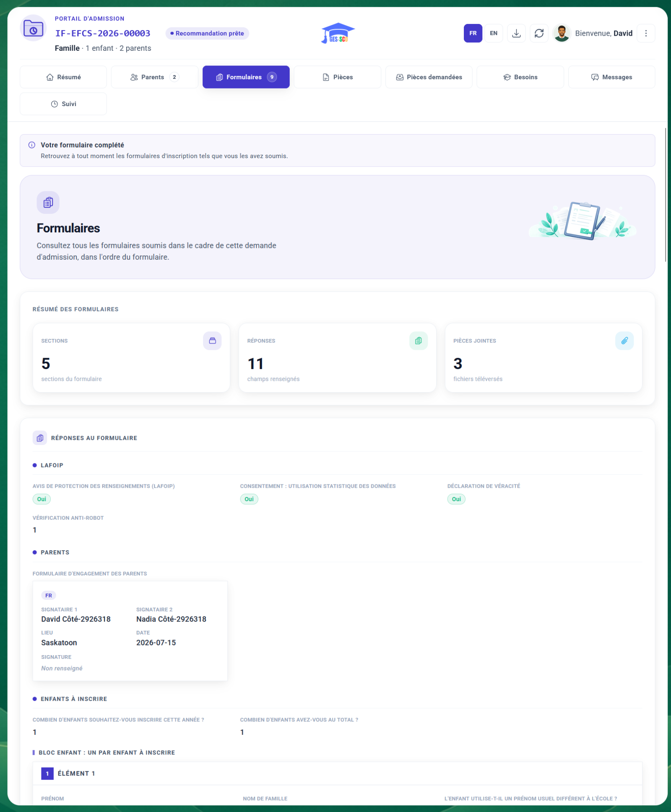Click the Parents tab count badge 2

(x=174, y=77)
